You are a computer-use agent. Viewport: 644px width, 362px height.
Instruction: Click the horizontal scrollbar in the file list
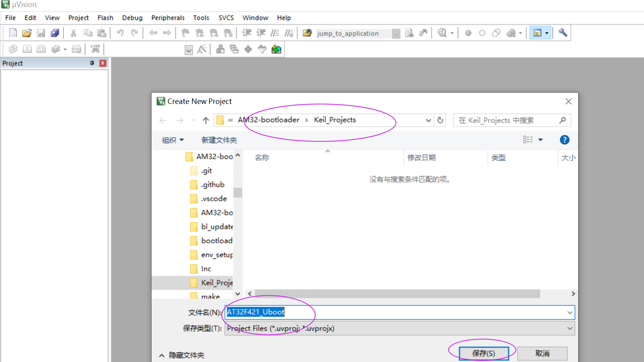pyautogui.click(x=397, y=293)
